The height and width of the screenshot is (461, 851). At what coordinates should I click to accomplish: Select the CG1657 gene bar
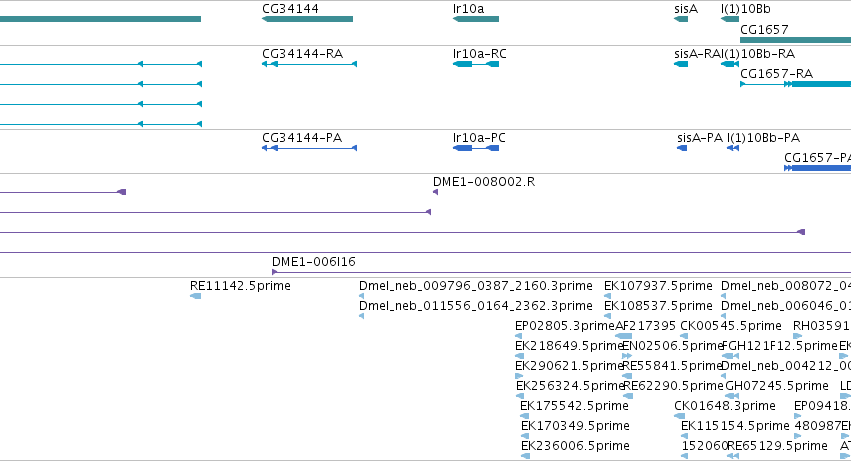coord(795,40)
